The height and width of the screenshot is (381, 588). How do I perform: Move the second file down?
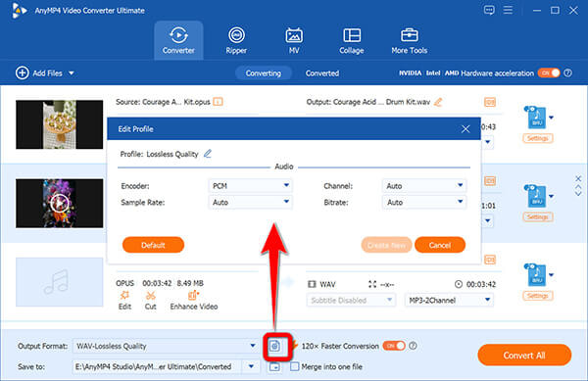coord(578,194)
